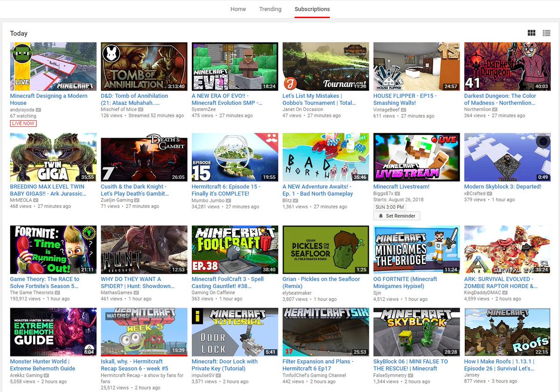Open Gobbo's Tournament video thumbnail

point(326,67)
